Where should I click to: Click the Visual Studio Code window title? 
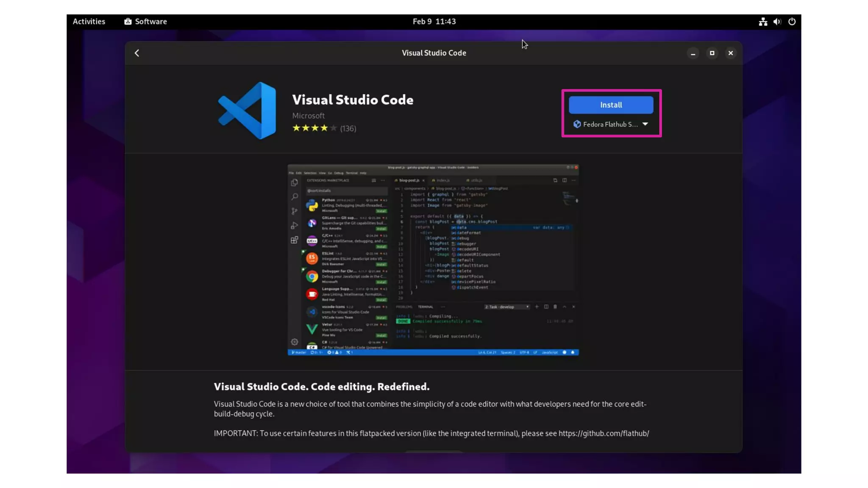pyautogui.click(x=434, y=53)
